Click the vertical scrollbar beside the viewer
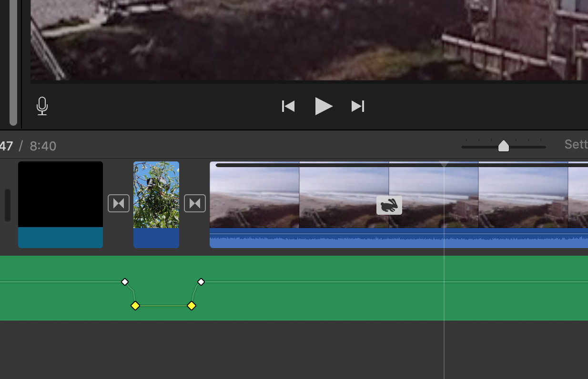 (13, 62)
